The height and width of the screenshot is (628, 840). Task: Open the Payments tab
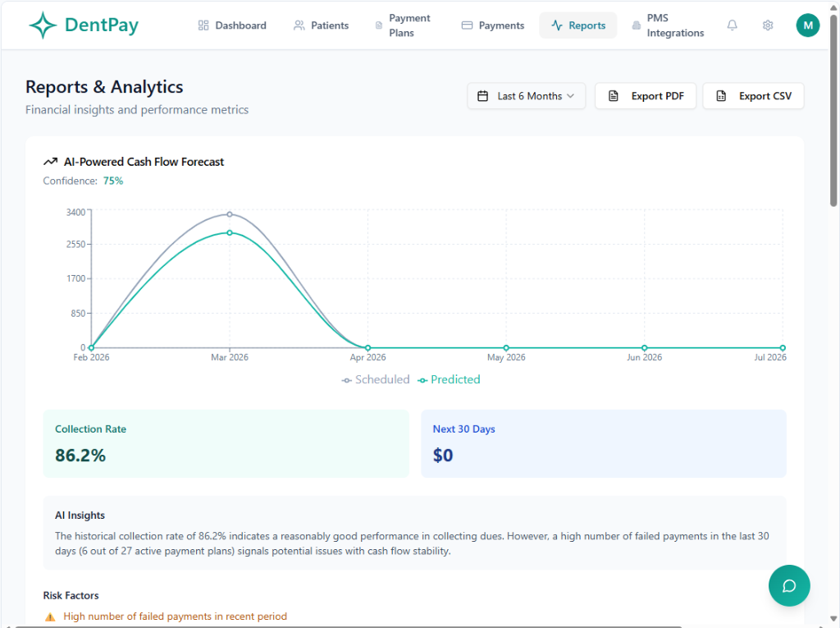(x=493, y=25)
